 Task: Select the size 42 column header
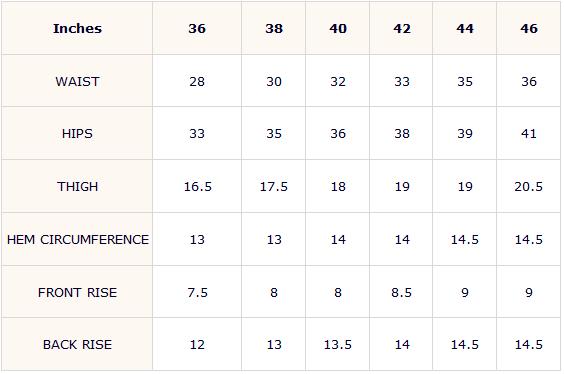401,28
